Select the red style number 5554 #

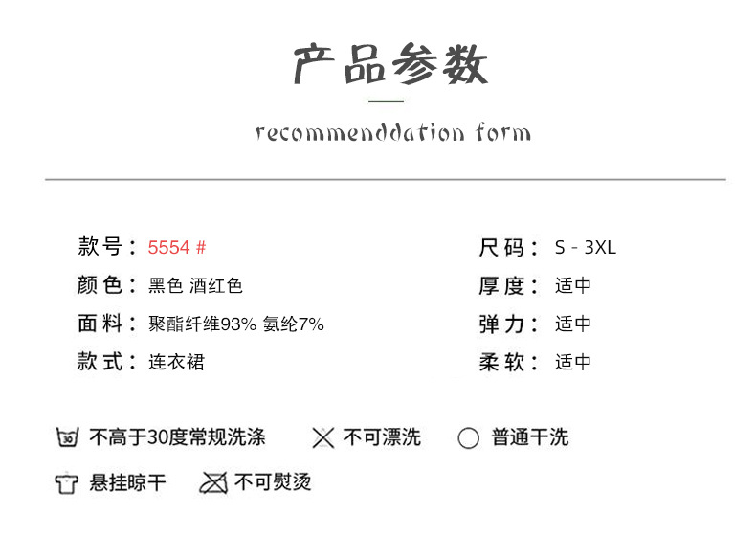point(177,248)
